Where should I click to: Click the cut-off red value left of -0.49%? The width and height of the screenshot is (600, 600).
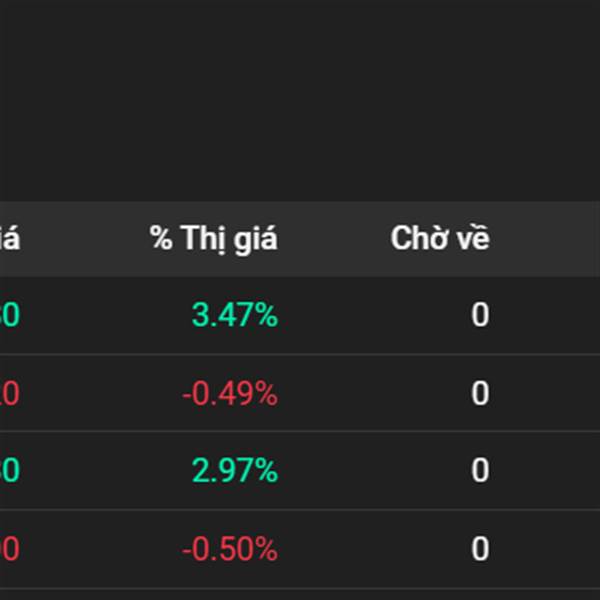point(10,394)
